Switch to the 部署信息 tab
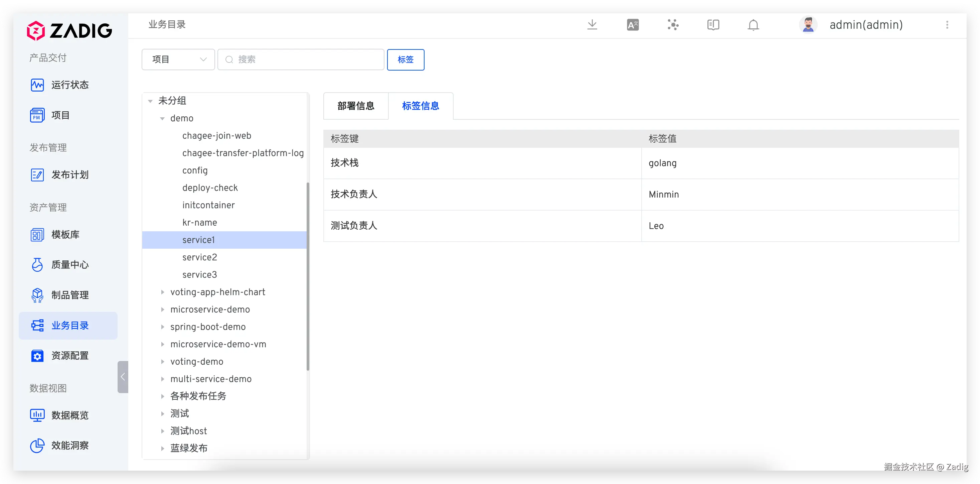 coord(356,106)
